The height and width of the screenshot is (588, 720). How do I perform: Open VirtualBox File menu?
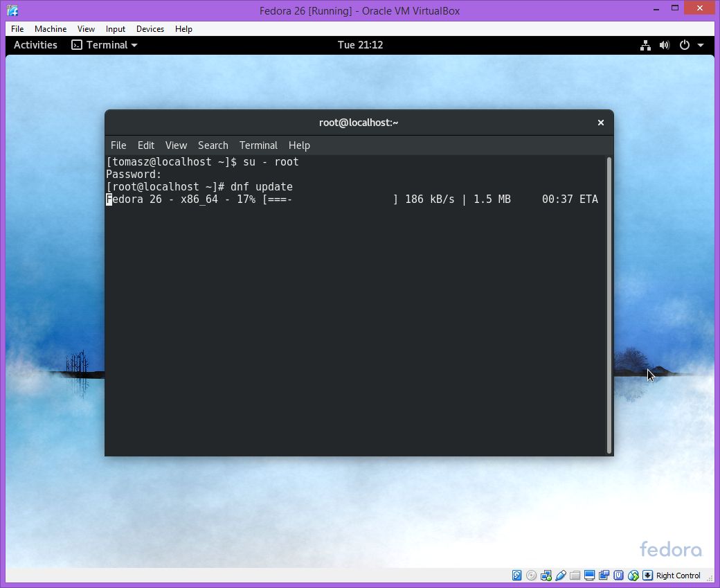(17, 29)
